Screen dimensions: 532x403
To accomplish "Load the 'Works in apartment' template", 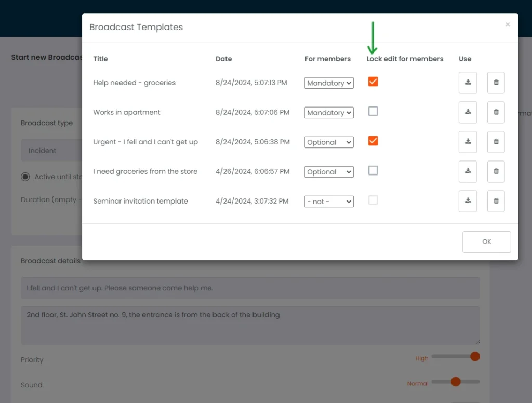I will [468, 112].
